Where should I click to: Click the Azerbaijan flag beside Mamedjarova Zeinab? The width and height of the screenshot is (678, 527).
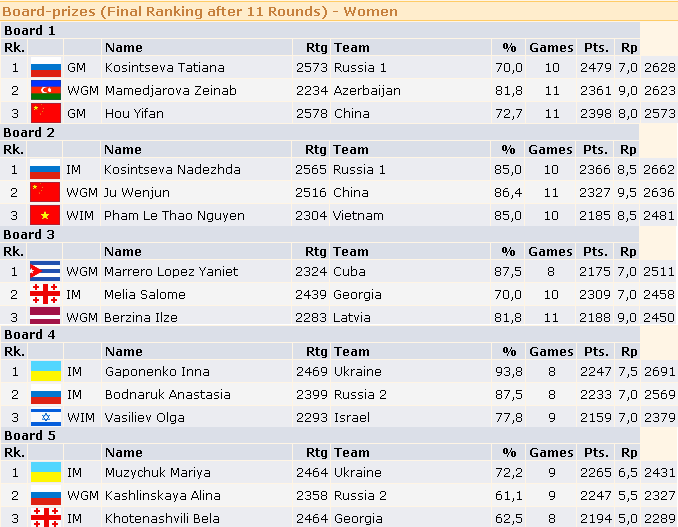(x=46, y=91)
